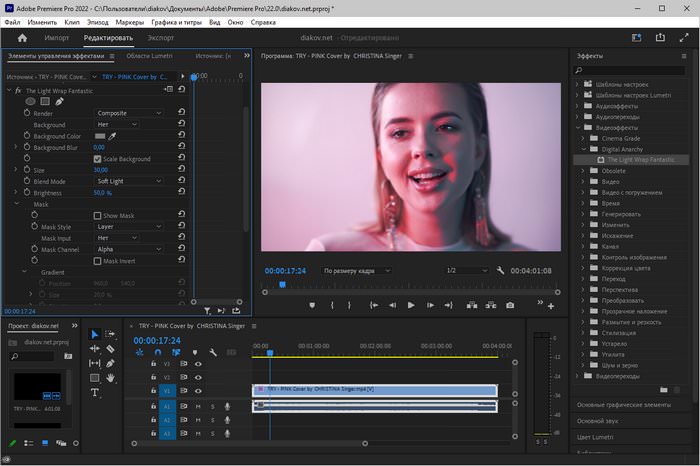Create ellipse mask for Light Wrap effect
This screenshot has width=700, height=466.
coord(31,101)
